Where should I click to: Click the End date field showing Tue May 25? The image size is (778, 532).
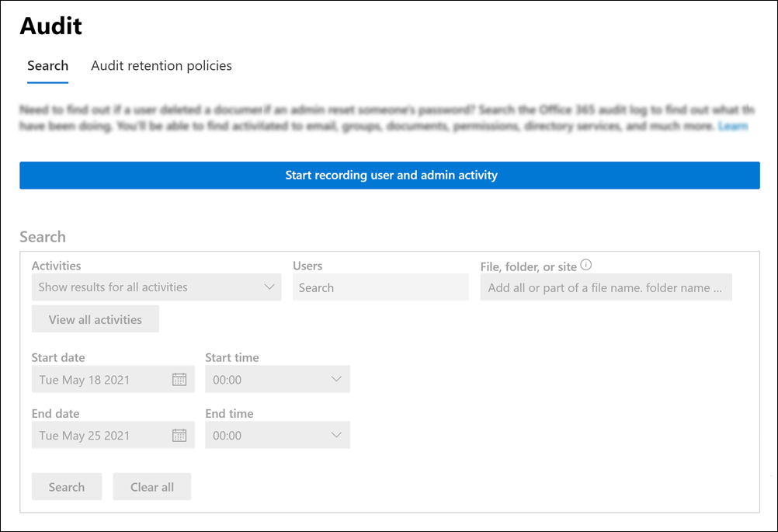point(101,436)
